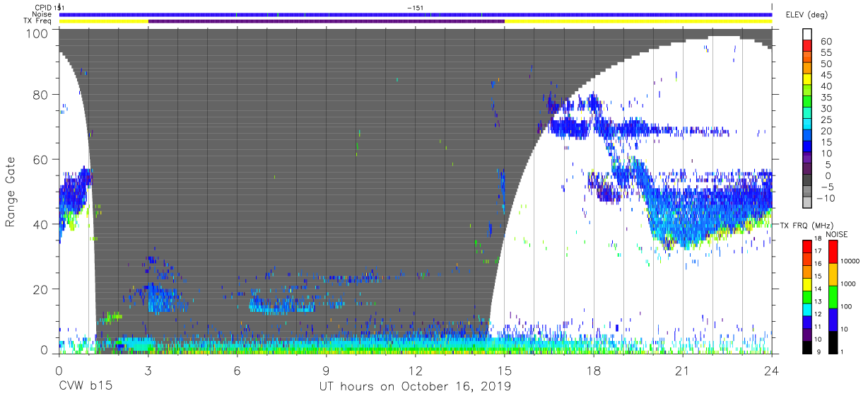This screenshot has width=868, height=401.
Task: Pick the black segment of the TX FRQ bar
Action: click(806, 347)
